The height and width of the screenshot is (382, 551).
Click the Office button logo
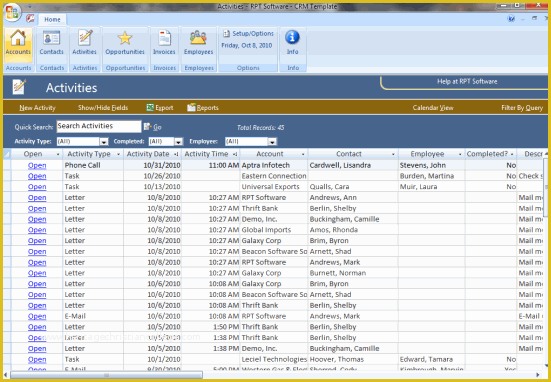tap(12, 12)
